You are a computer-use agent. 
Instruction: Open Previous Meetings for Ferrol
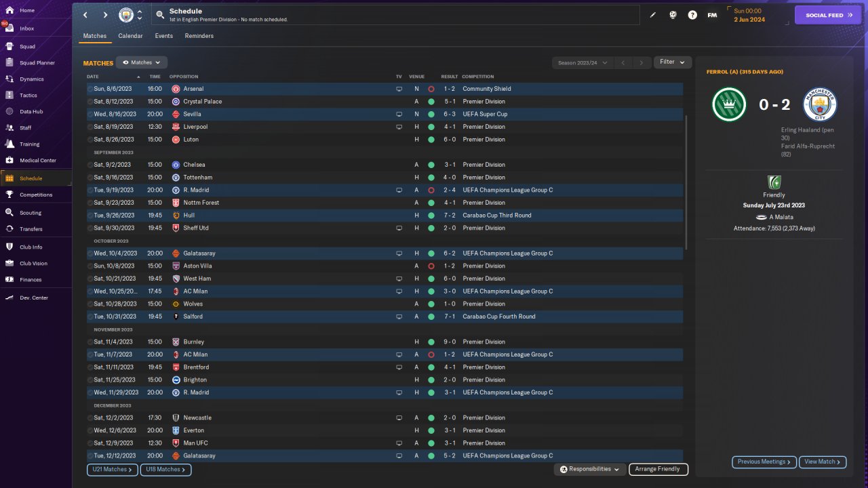coord(764,462)
